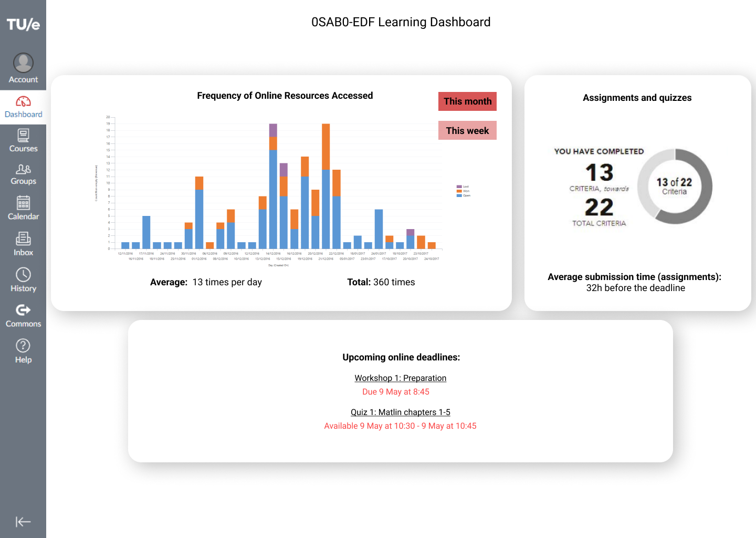Click the purple Lost legend swatch
Image resolution: width=756 pixels, height=538 pixels.
tap(459, 187)
